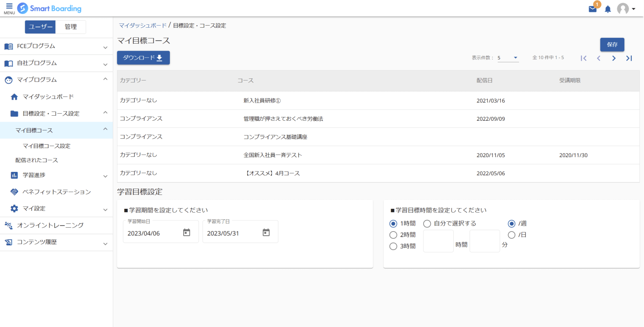The width and height of the screenshot is (644, 327).
Task: Select the 2時間 radio option
Action: [x=393, y=235]
